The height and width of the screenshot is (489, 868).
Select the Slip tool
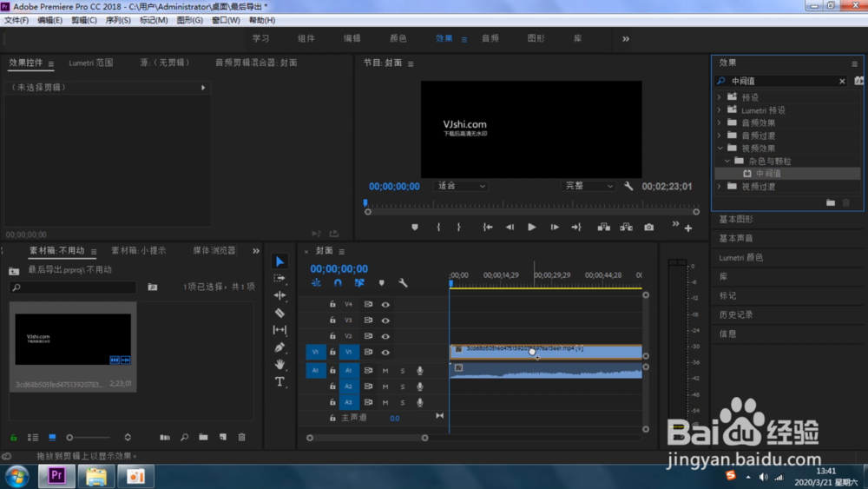click(x=279, y=330)
